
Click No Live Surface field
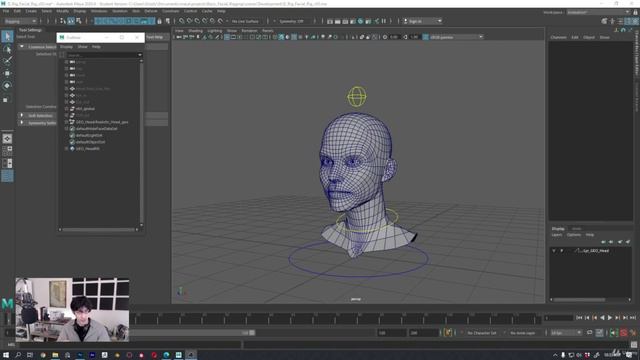pyautogui.click(x=245, y=21)
